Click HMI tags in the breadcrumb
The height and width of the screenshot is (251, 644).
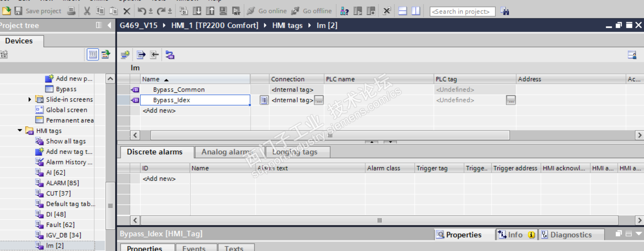click(288, 25)
